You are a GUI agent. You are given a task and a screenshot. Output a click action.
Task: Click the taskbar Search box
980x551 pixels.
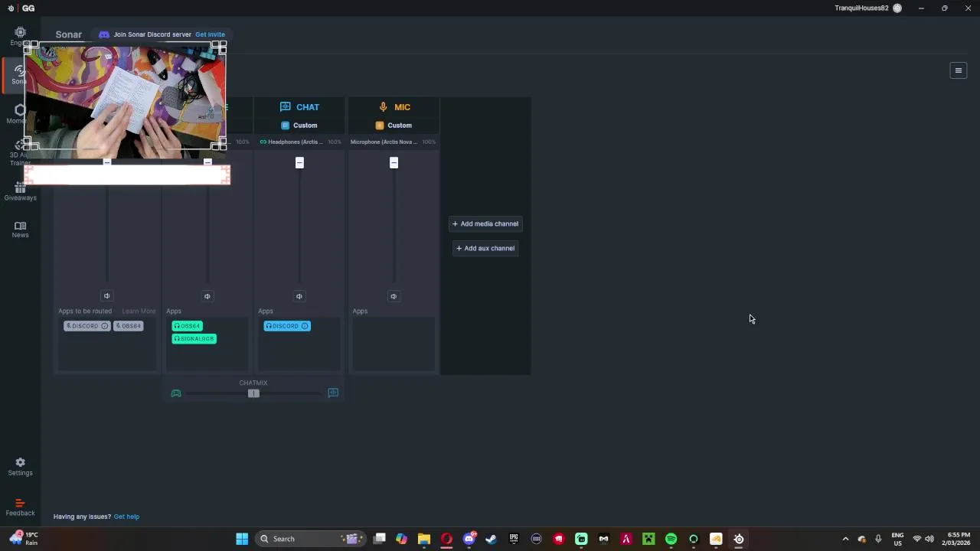coord(310,539)
